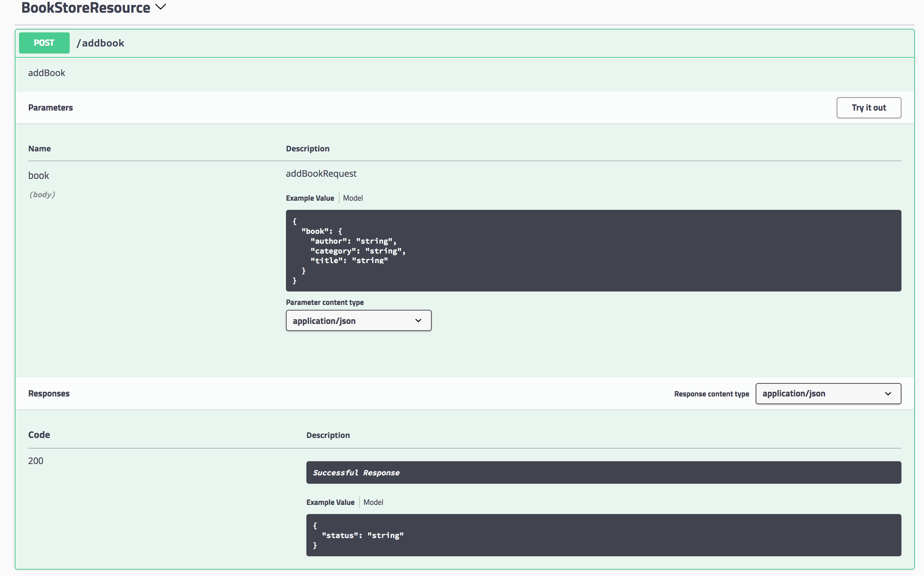924x576 pixels.
Task: Open the Parameter content type dropdown
Action: click(358, 321)
